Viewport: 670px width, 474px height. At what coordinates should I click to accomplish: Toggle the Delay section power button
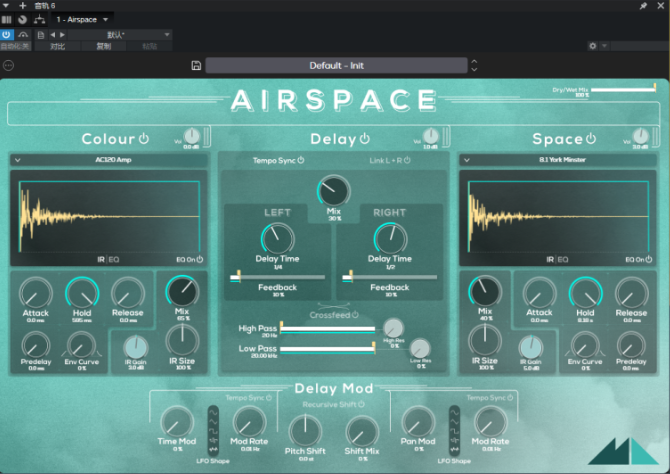pyautogui.click(x=365, y=139)
